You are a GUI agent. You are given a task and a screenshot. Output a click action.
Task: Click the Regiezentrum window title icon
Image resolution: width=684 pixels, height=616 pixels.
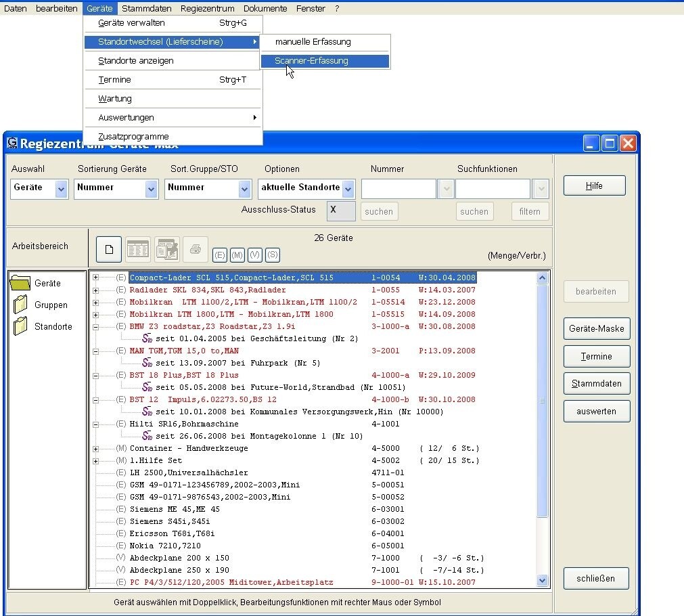12,143
